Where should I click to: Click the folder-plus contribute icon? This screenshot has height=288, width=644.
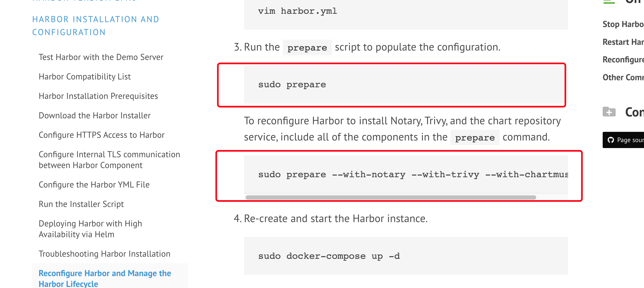tap(610, 112)
